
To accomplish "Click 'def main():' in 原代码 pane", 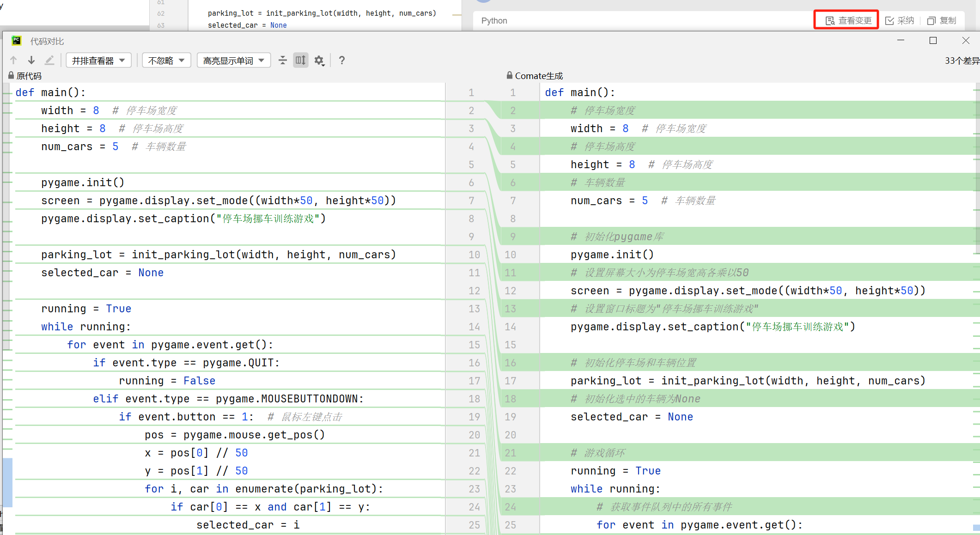I will click(50, 92).
